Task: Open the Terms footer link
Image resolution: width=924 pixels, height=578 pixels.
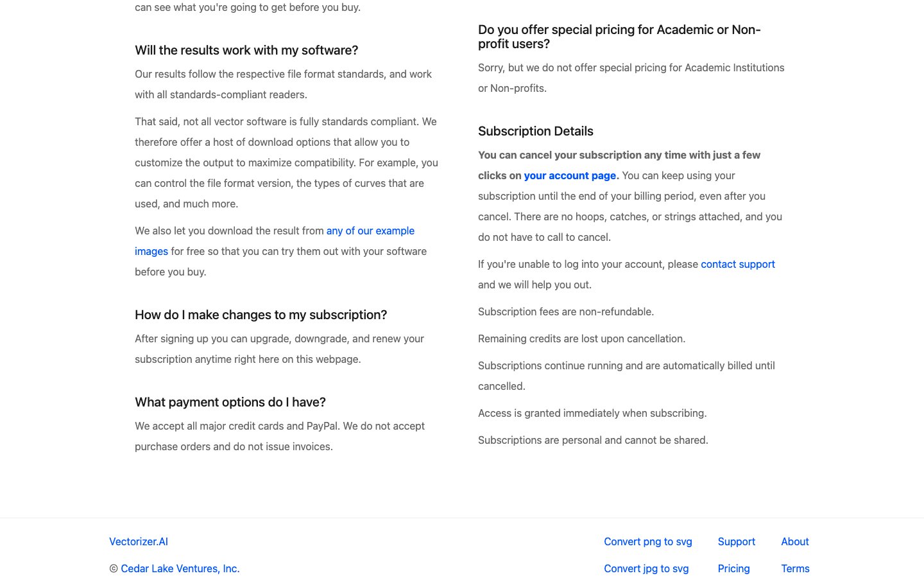Action: [795, 568]
